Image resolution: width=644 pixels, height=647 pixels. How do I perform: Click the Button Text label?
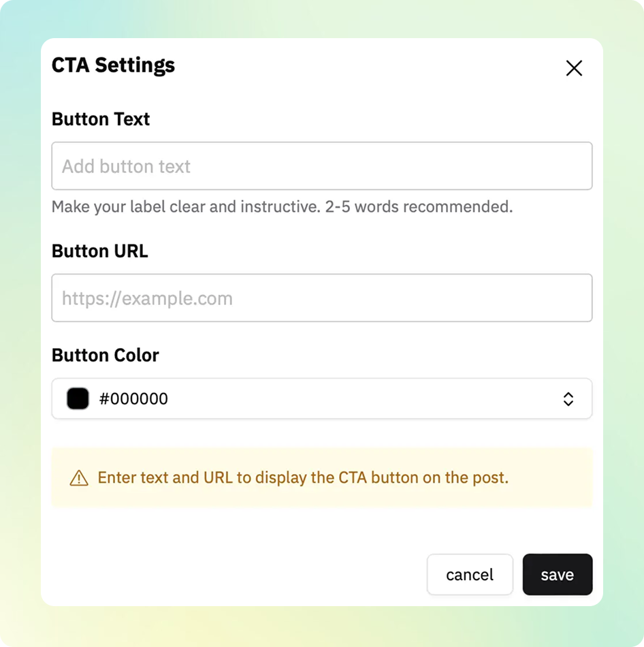[x=101, y=119]
